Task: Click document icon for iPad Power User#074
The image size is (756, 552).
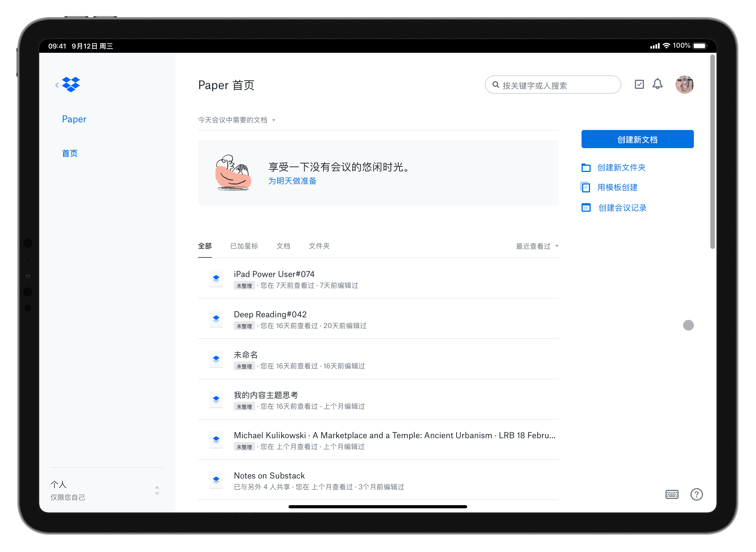Action: coord(216,278)
